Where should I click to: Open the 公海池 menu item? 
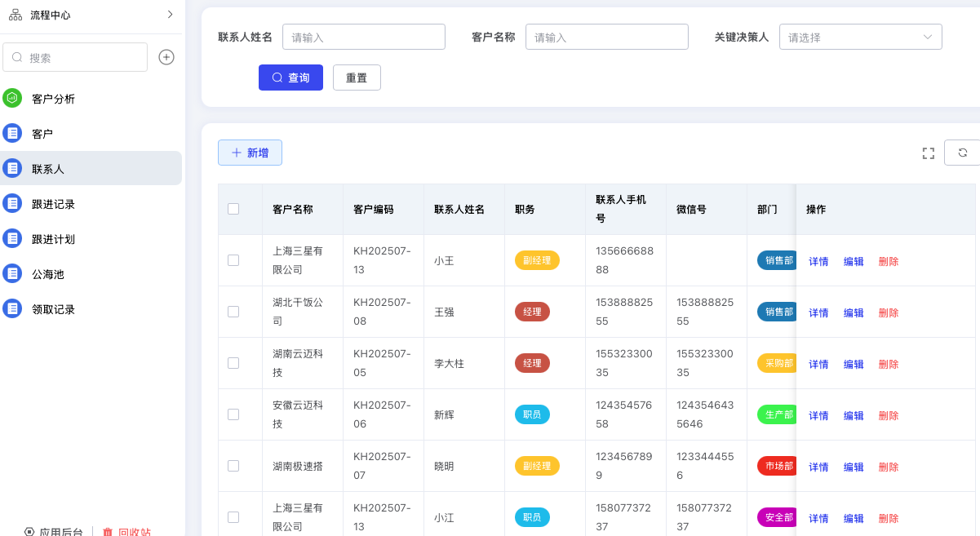coord(91,274)
